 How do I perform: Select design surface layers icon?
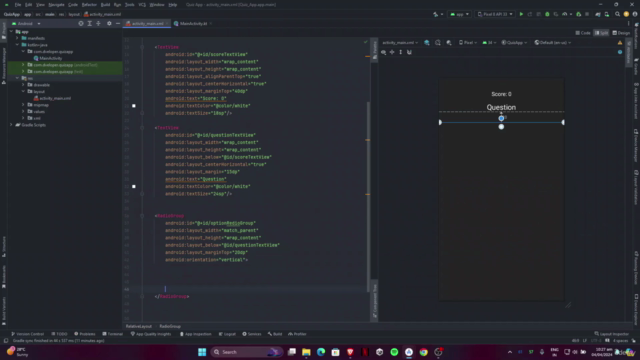(427, 42)
